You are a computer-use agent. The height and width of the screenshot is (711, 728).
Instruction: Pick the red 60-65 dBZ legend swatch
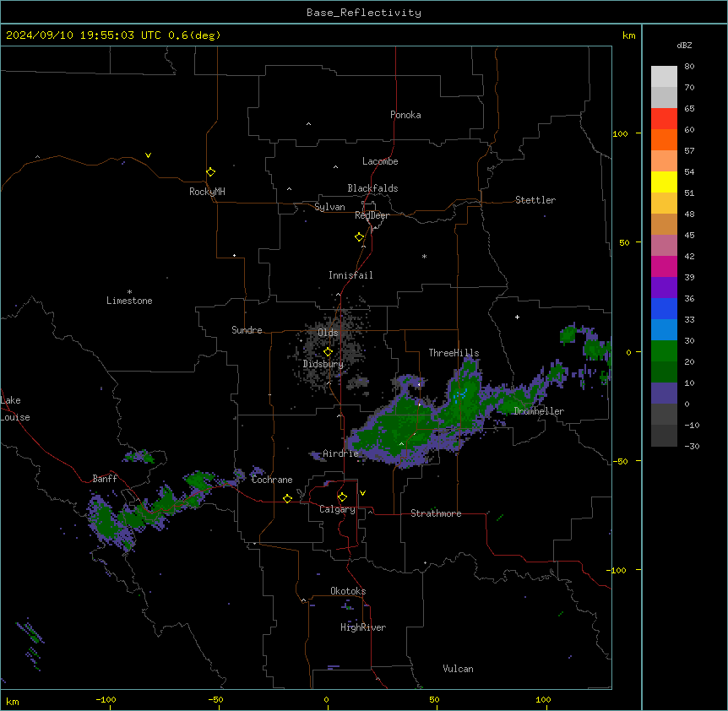tap(664, 119)
